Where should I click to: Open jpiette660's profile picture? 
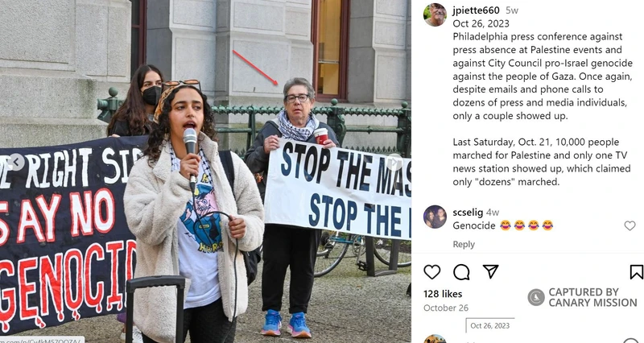[x=435, y=14]
